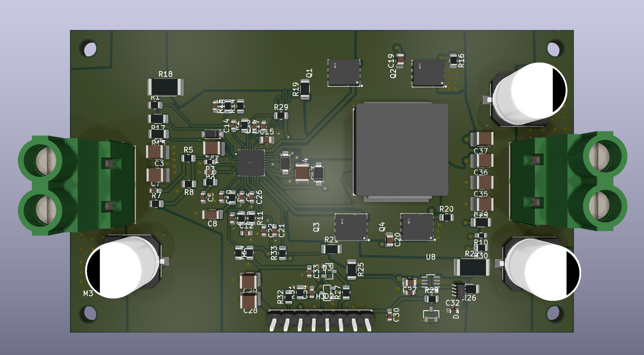The height and width of the screenshot is (355, 644).
Task: Click the R11 silkscreen label
Action: 260,218
